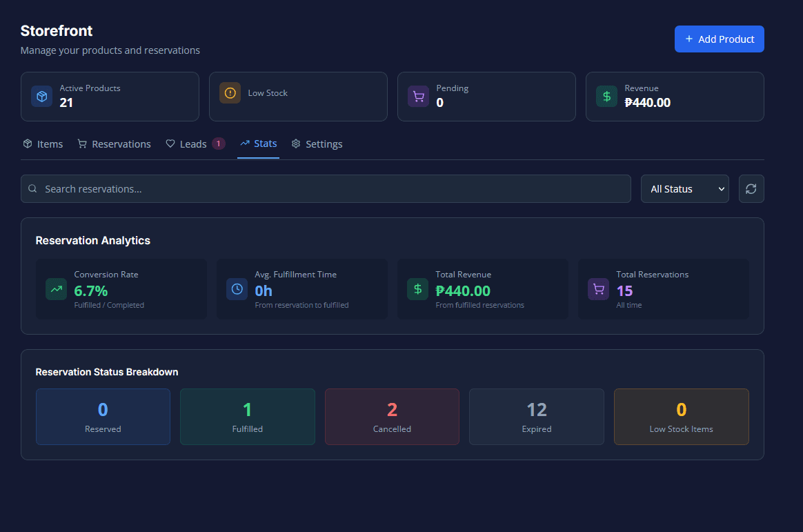Click the Conversion Rate trend icon
803x532 pixels.
(x=56, y=289)
